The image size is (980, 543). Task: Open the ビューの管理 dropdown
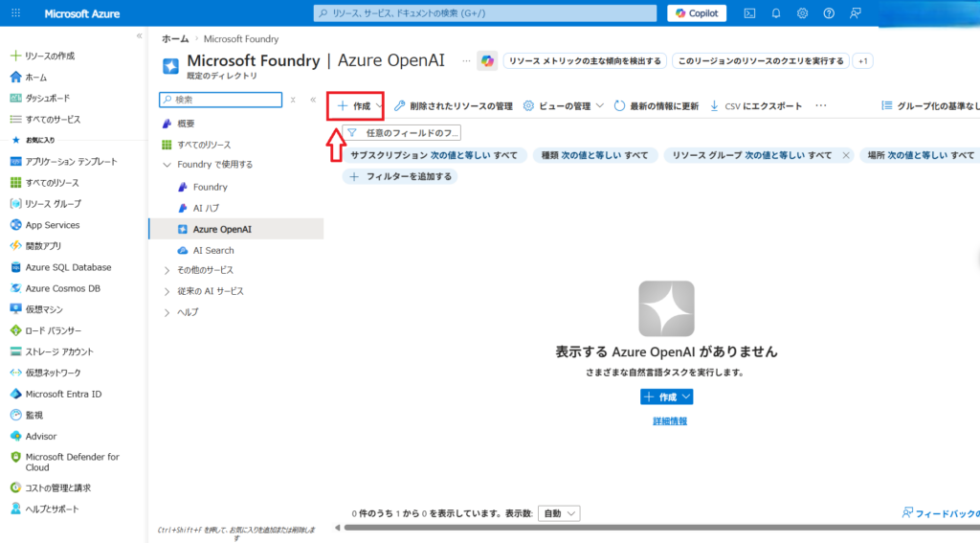pos(563,105)
